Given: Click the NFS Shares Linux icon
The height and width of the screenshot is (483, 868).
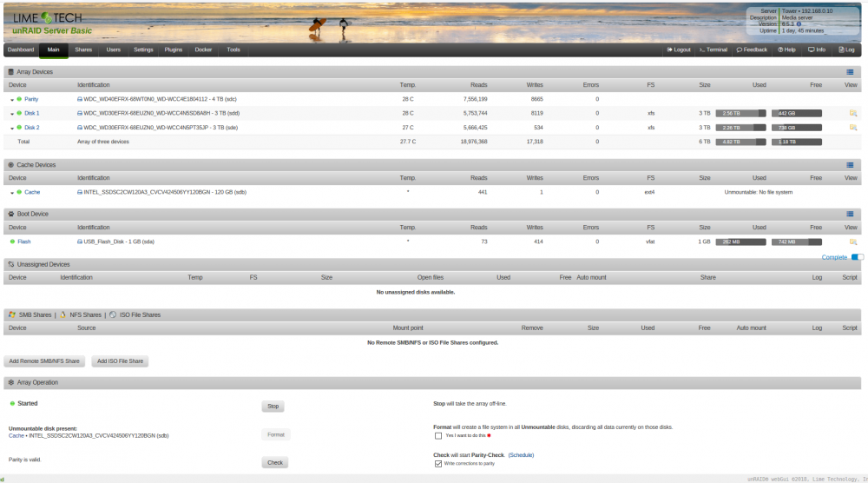Looking at the screenshot, I should [x=63, y=314].
